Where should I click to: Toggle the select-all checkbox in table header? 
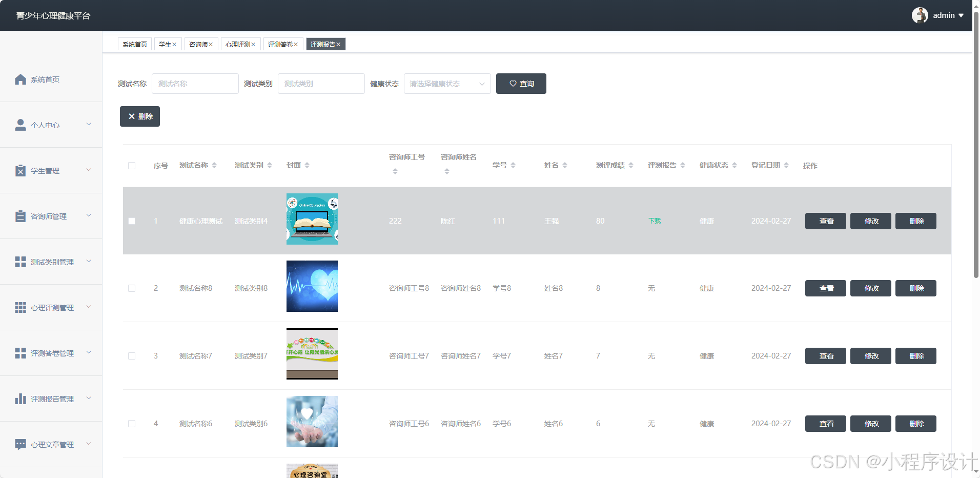[x=132, y=166]
